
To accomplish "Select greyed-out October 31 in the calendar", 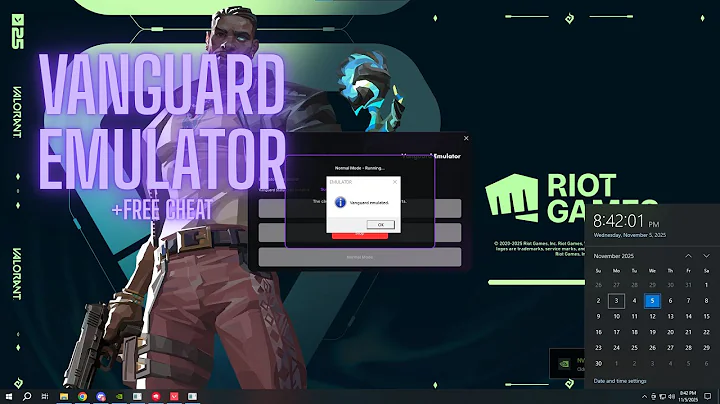I will click(x=688, y=285).
